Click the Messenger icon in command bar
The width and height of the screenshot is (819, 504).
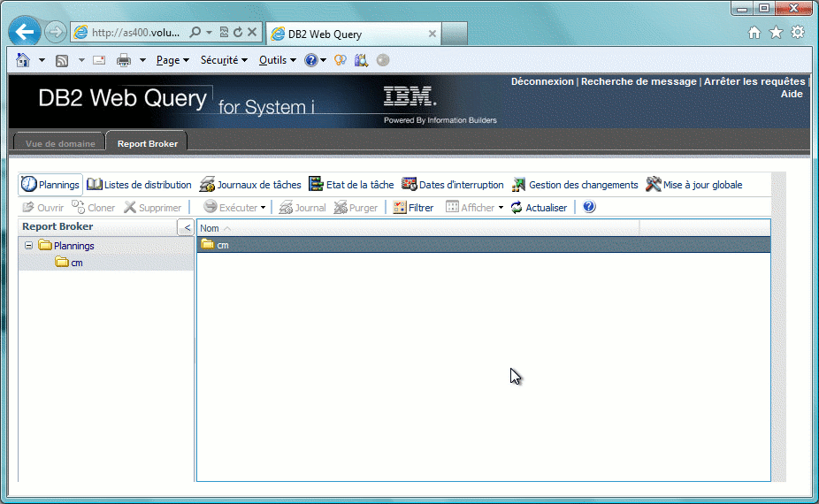point(341,60)
